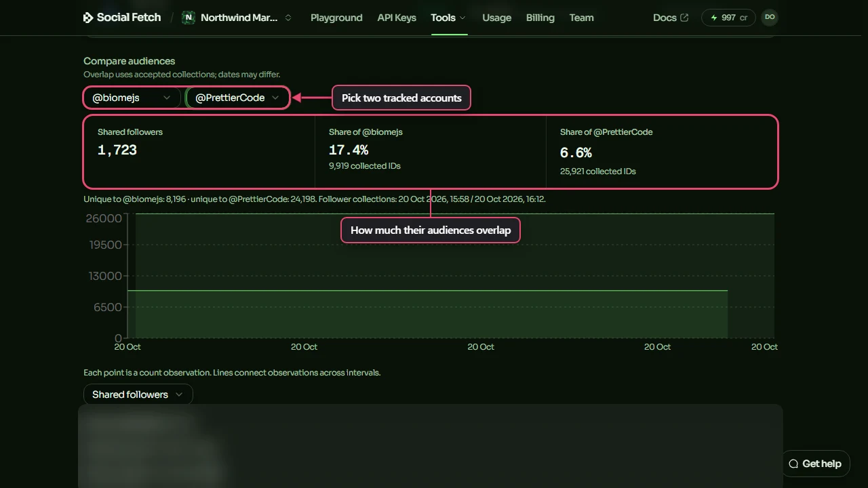
Task: Open the Team page
Action: pyautogui.click(x=581, y=18)
